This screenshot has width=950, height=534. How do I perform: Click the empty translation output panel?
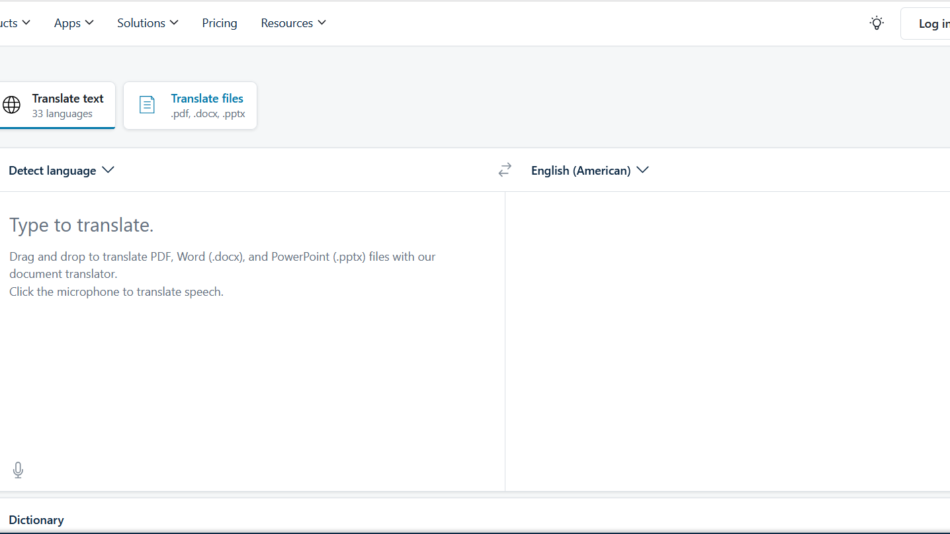point(728,341)
